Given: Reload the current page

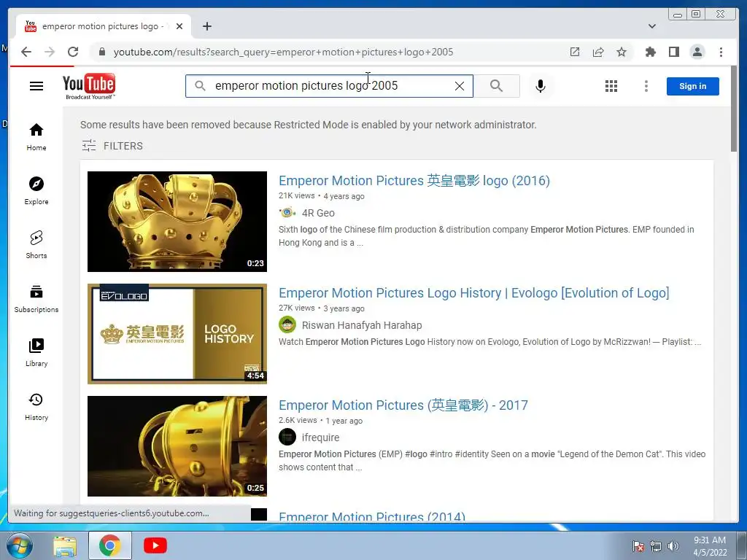Looking at the screenshot, I should pos(73,52).
